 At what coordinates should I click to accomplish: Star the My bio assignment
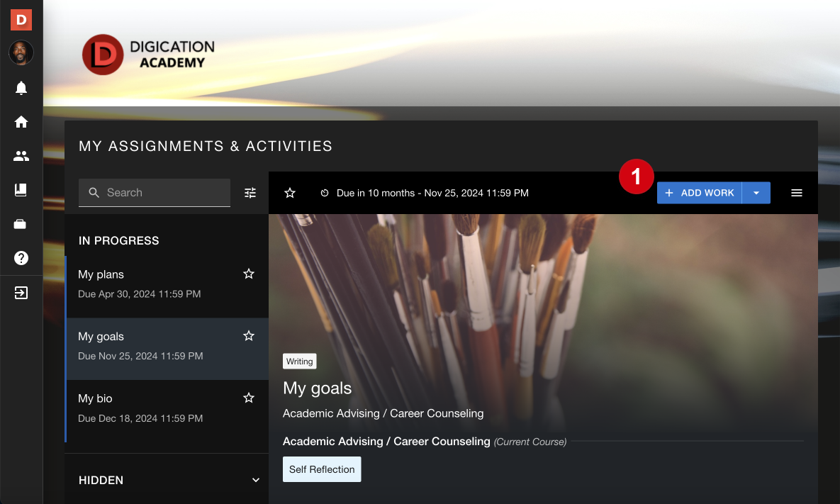tap(249, 398)
